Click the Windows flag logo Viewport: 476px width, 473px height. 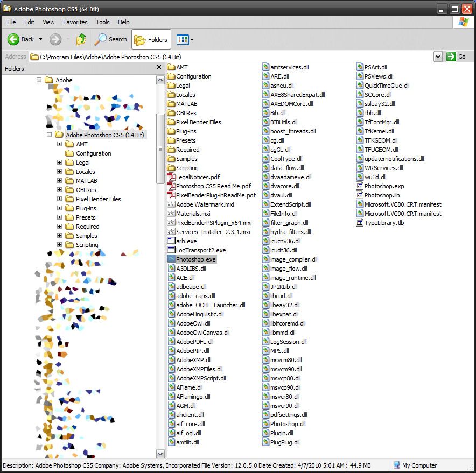coord(463,22)
